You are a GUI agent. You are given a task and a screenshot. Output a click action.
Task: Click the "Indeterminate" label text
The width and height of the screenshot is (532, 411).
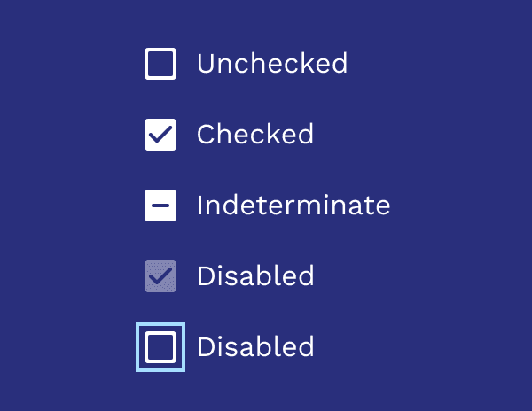coord(293,205)
